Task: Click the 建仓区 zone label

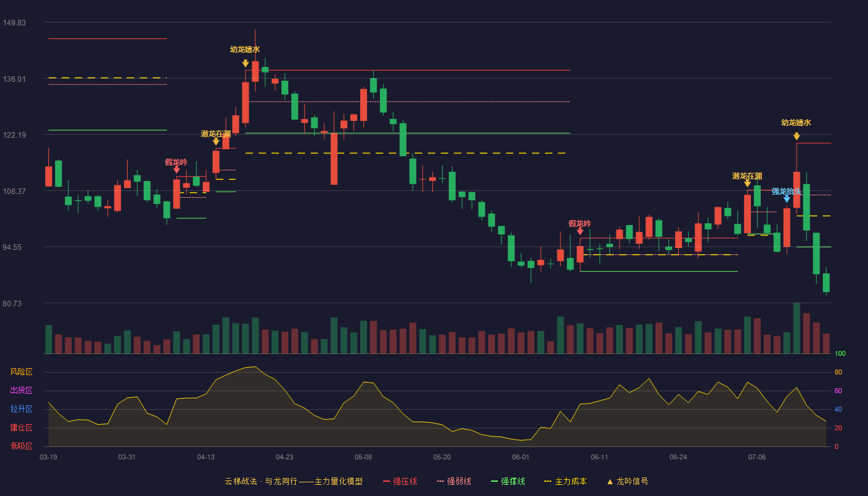Action: [21, 428]
